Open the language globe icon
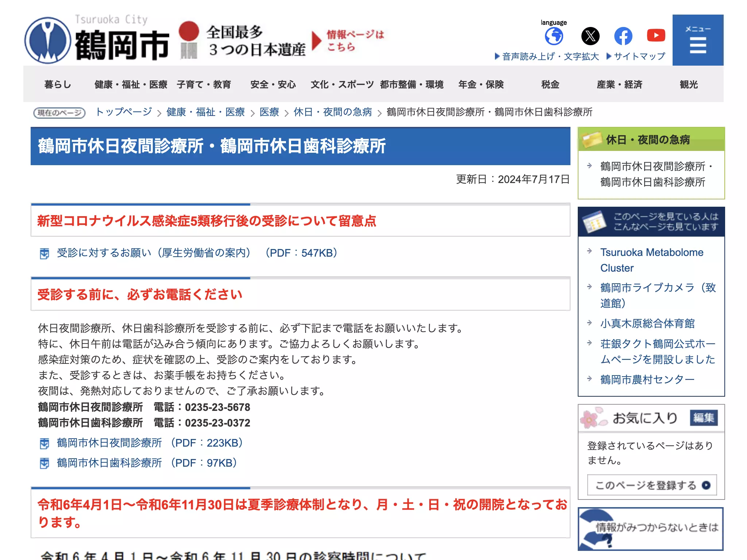Viewport: 747px width, 560px height. pos(554,36)
